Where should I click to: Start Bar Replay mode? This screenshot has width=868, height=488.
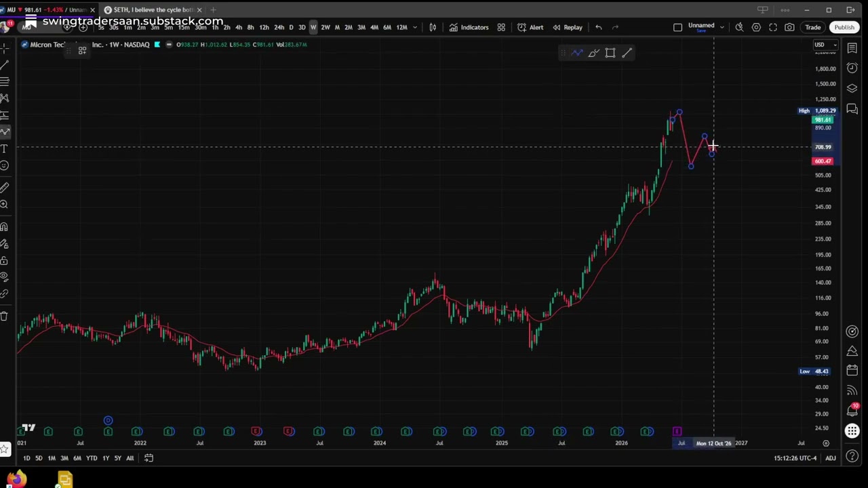pos(568,27)
